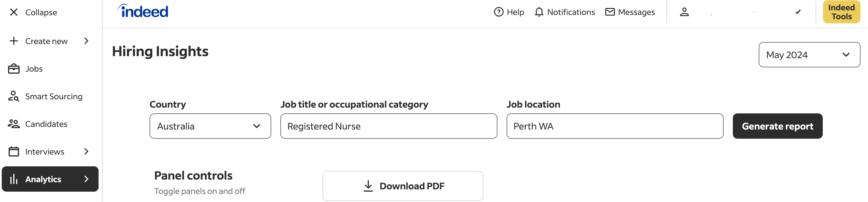Screen dimensions: 868x202
Task: Expand the account menu chevron in header
Action: click(798, 12)
